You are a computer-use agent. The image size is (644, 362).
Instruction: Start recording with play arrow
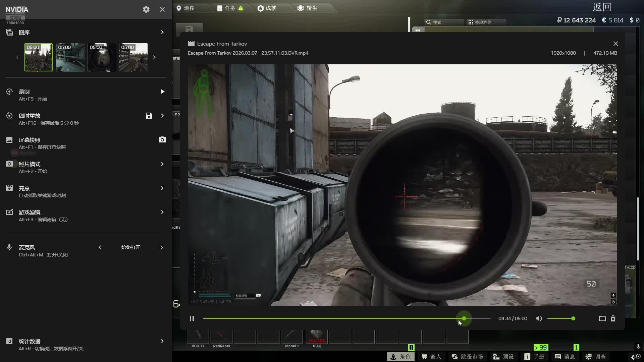(x=162, y=92)
